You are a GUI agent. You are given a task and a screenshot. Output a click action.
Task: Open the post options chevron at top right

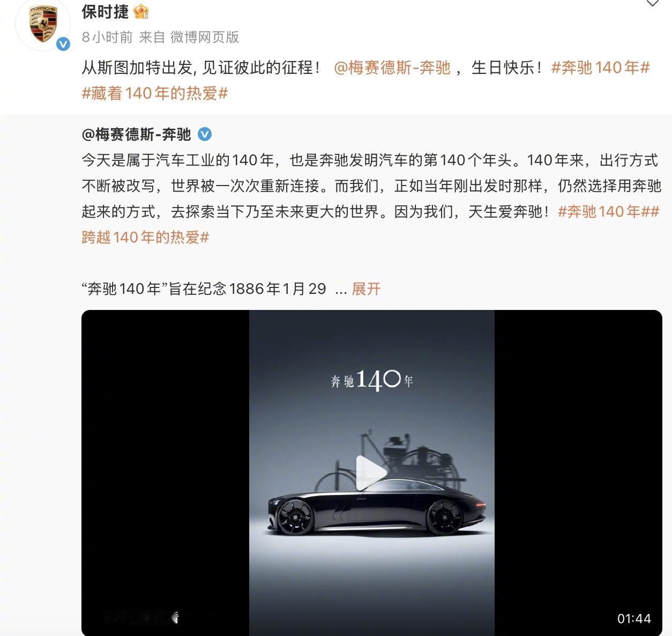(x=652, y=4)
